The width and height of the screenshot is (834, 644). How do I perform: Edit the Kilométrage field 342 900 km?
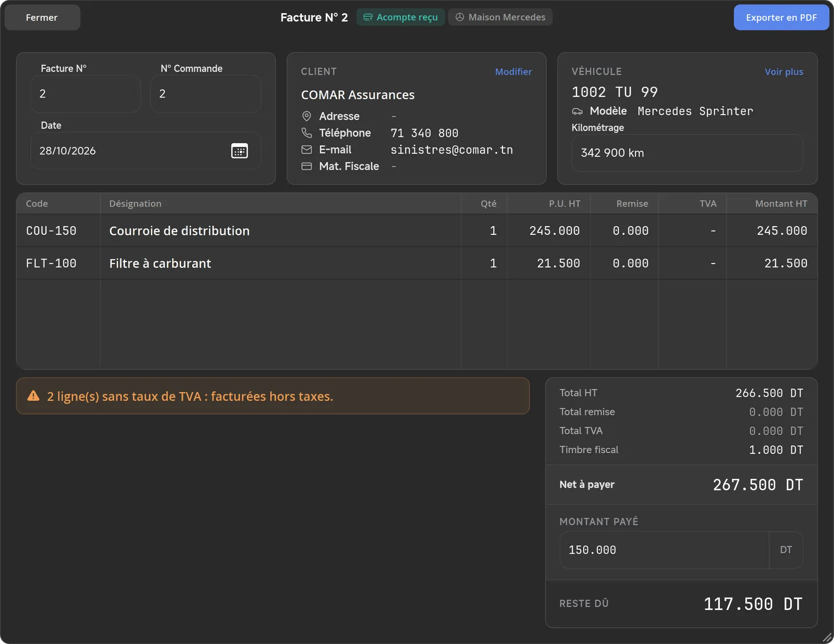tap(688, 153)
